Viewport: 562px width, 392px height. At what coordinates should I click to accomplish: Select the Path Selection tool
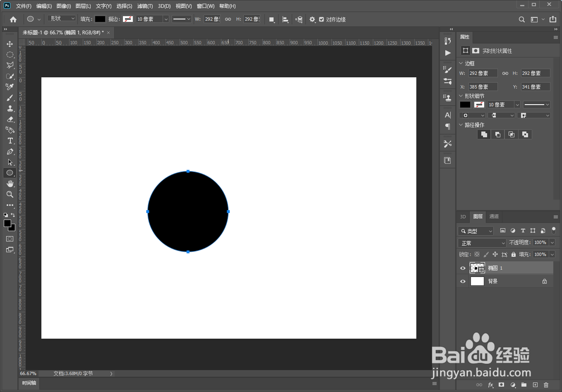(x=10, y=162)
